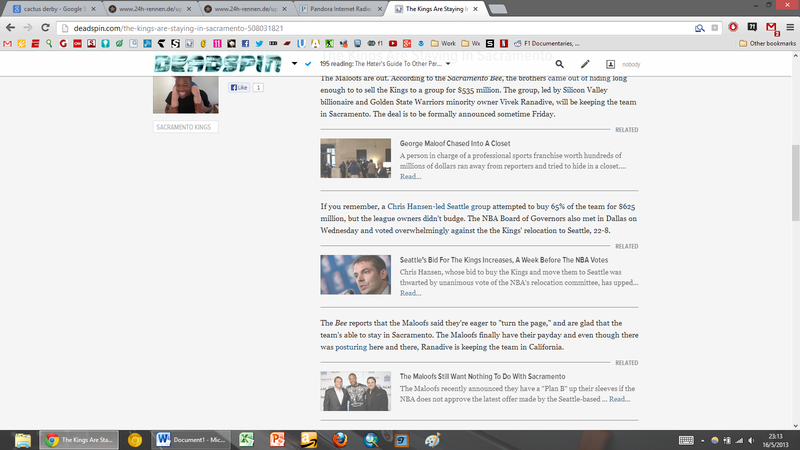
Task: Open the Other bookmarks folder
Action: 767,43
